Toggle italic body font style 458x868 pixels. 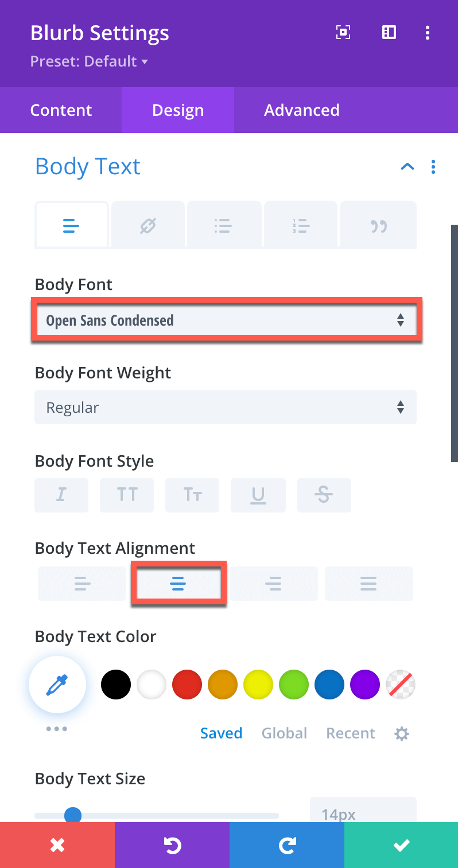pos(61,495)
